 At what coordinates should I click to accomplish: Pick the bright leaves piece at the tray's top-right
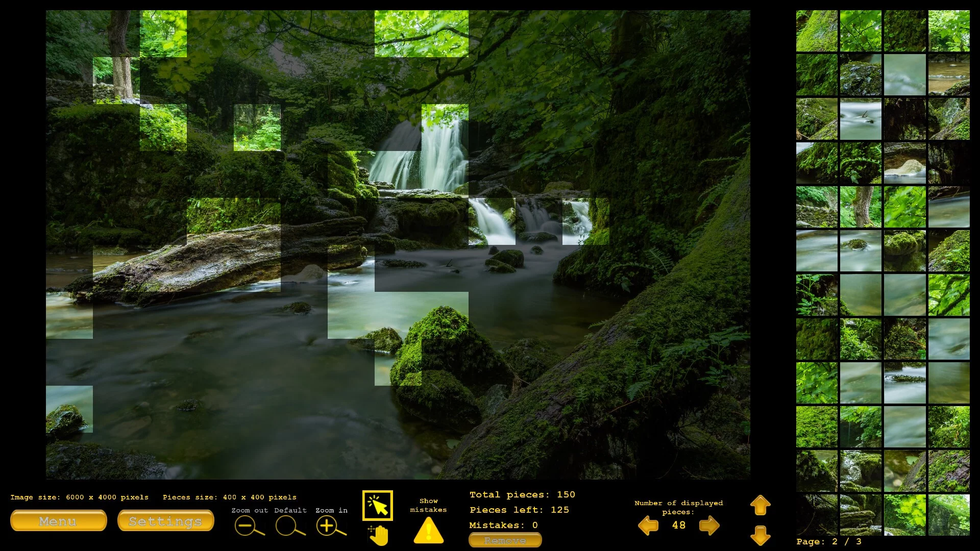949,31
